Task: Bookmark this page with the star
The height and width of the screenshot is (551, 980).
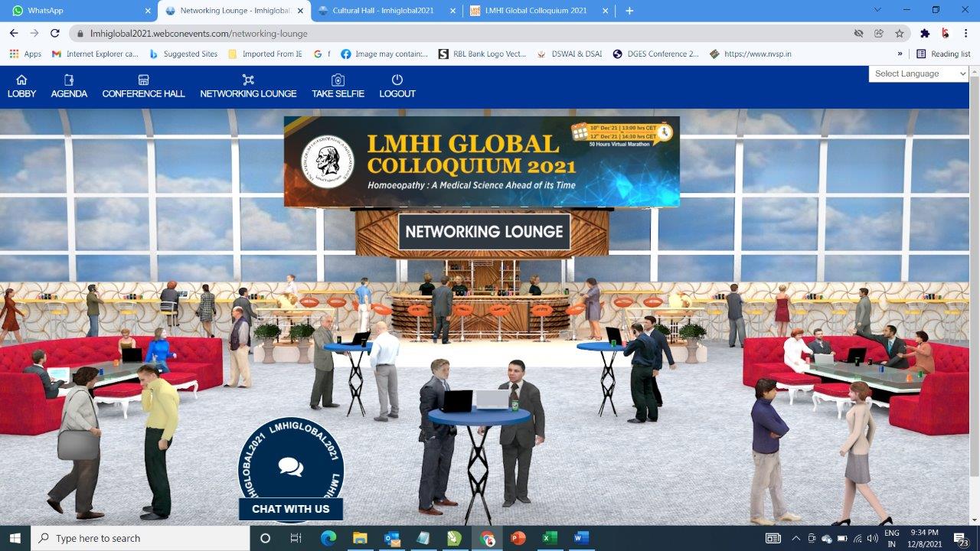Action: [900, 33]
